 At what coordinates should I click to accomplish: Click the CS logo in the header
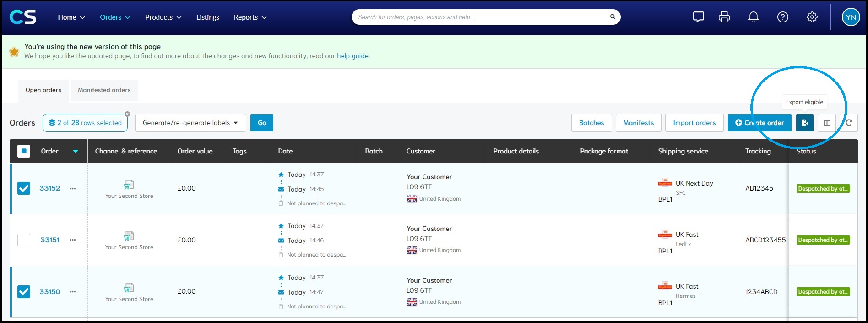pyautogui.click(x=23, y=17)
